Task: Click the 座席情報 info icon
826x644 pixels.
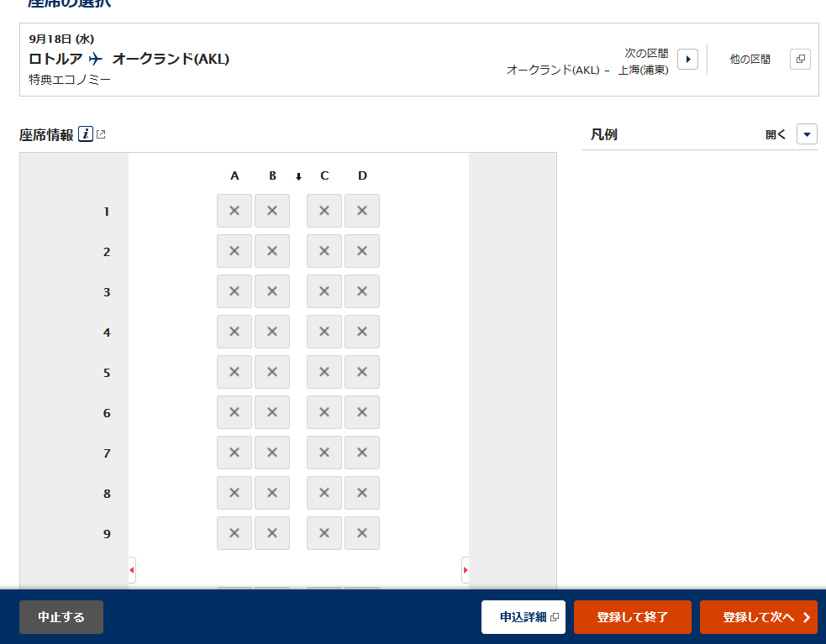Action: click(85, 134)
